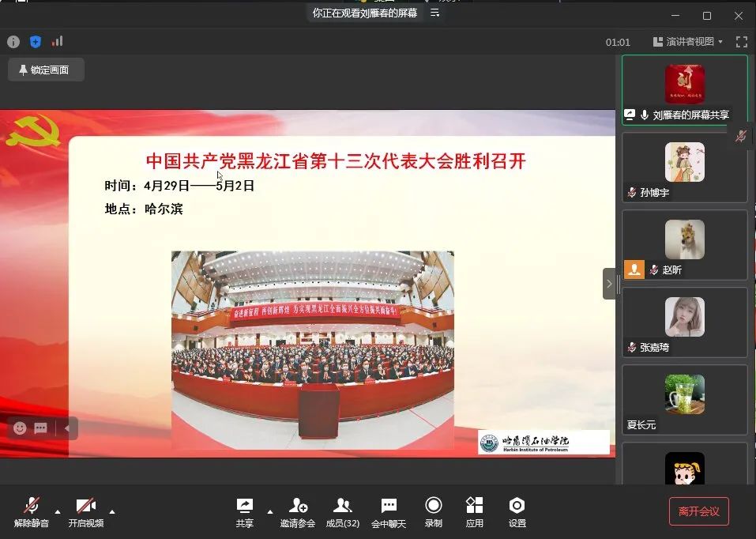Toggle 锁定画面 pin screen
This screenshot has width=756, height=539.
click(x=45, y=70)
